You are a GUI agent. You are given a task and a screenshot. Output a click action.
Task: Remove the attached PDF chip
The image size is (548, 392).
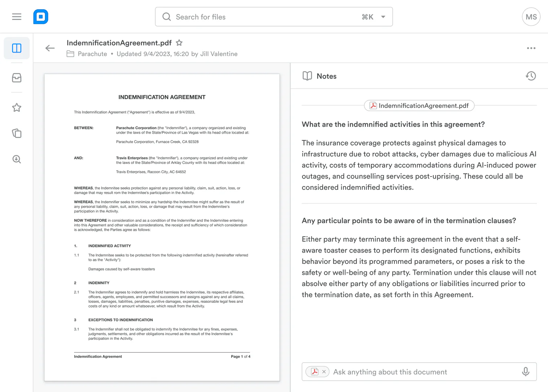point(324,372)
